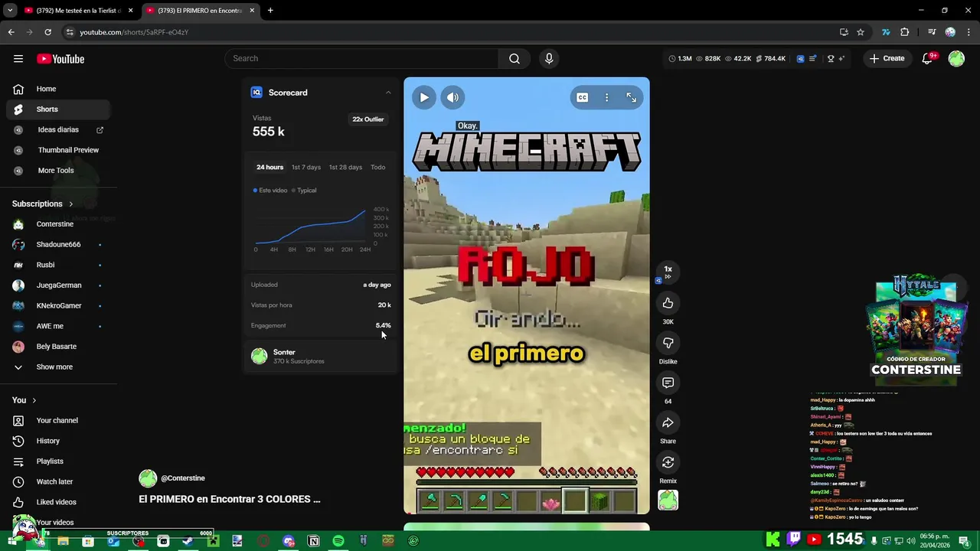Open the notifications bell

point(927,58)
